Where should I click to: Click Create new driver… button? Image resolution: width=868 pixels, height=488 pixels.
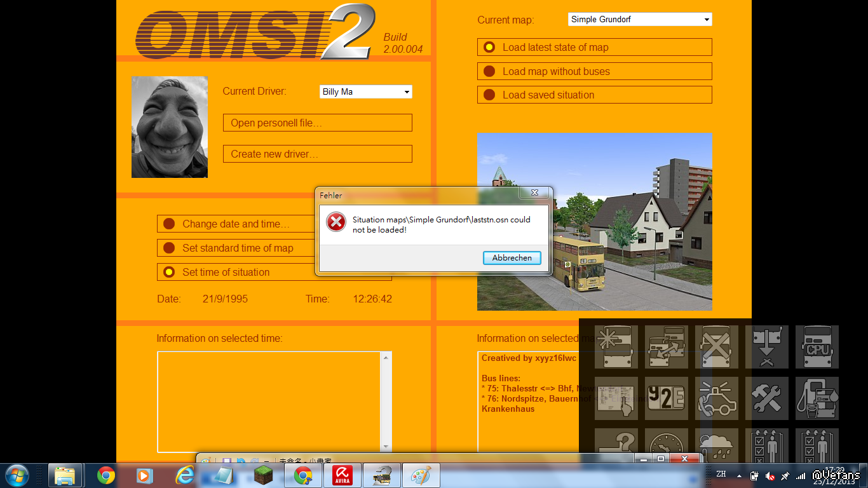click(x=318, y=154)
